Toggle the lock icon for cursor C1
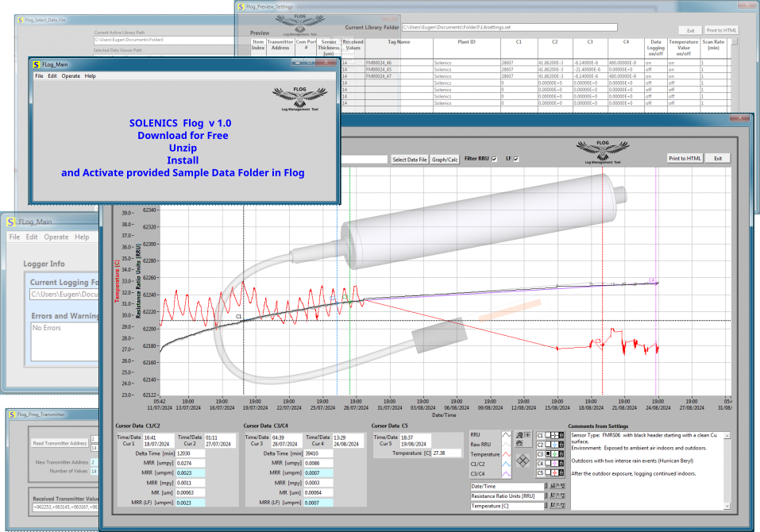Image resolution: width=760 pixels, height=532 pixels. tap(561, 436)
